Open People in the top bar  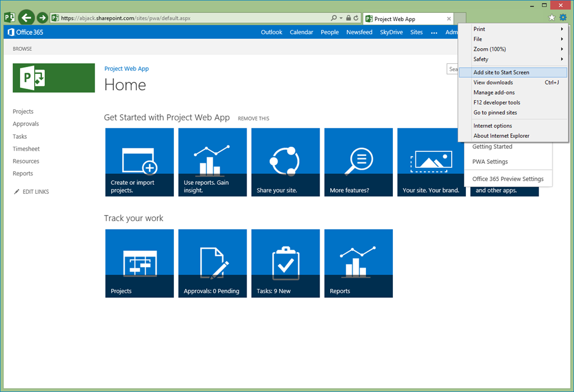(330, 32)
